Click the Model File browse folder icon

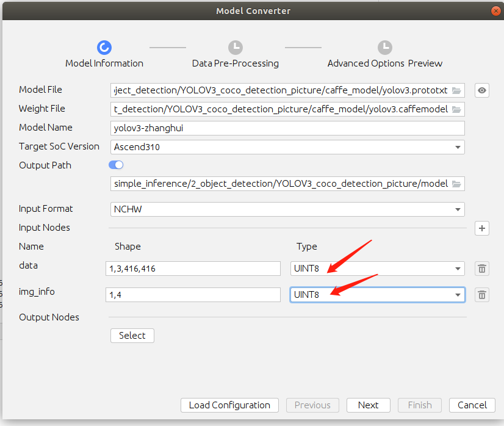click(457, 90)
